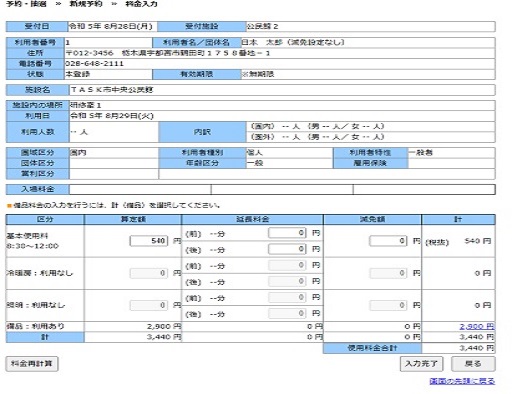This screenshot has width=512, height=394.
Task: Click the 照明 算定額 input field
Action: tap(149, 305)
